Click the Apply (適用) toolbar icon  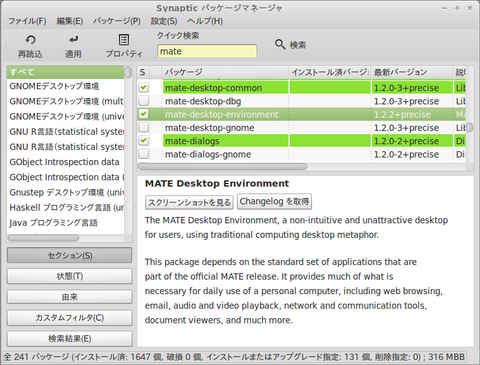(73, 40)
